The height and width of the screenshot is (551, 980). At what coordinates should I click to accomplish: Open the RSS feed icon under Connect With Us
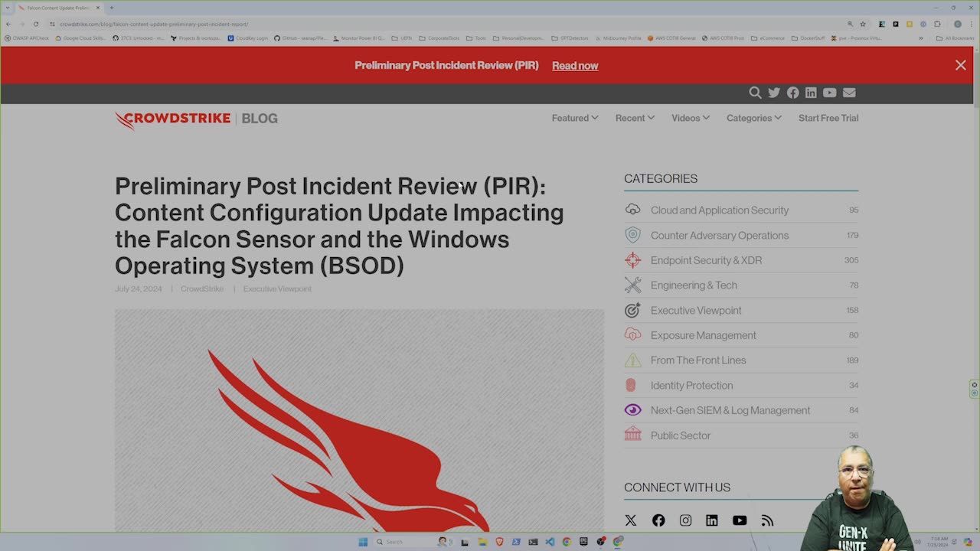[x=767, y=520]
